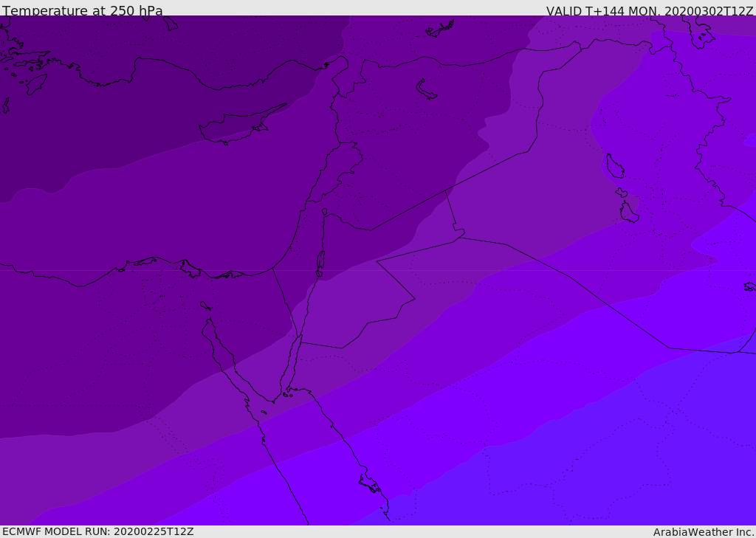The image size is (756, 538).
Task: Click the 'Temperature at 250 hPa' title
Action: coord(83,10)
